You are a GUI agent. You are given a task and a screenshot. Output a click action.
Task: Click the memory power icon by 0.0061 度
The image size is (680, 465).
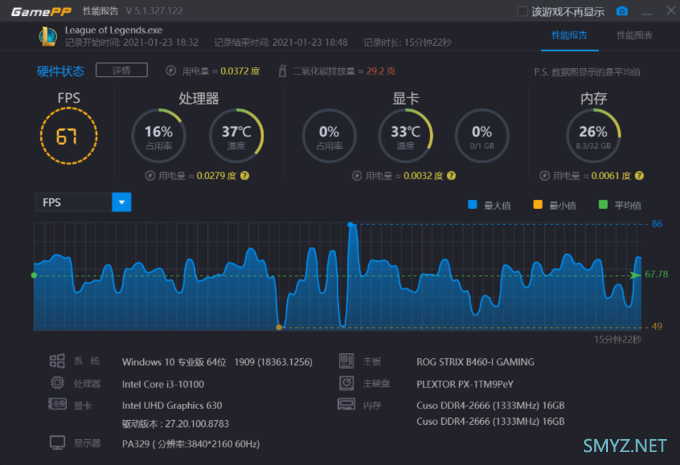click(545, 176)
